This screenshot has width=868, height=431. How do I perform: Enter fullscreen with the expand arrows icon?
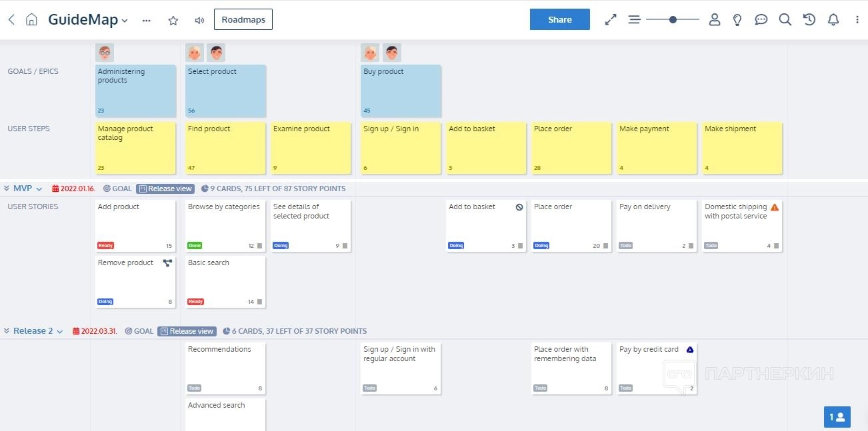(x=611, y=20)
